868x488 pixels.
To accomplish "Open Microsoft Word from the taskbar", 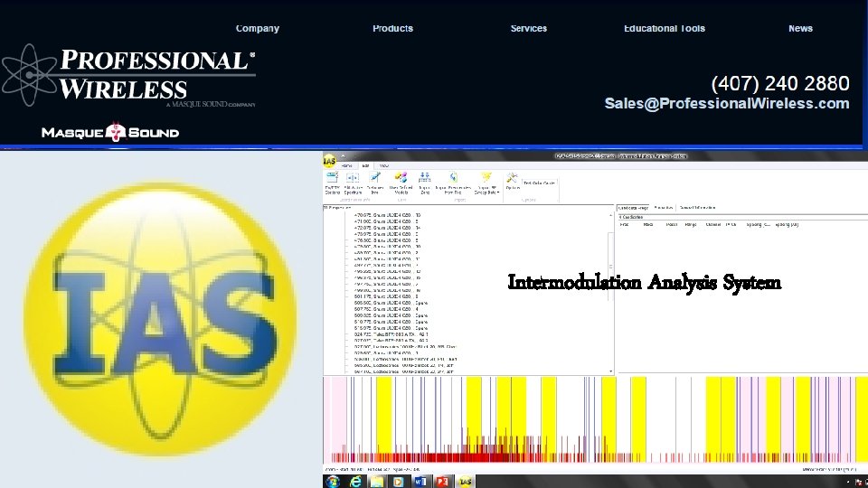I will (420, 482).
